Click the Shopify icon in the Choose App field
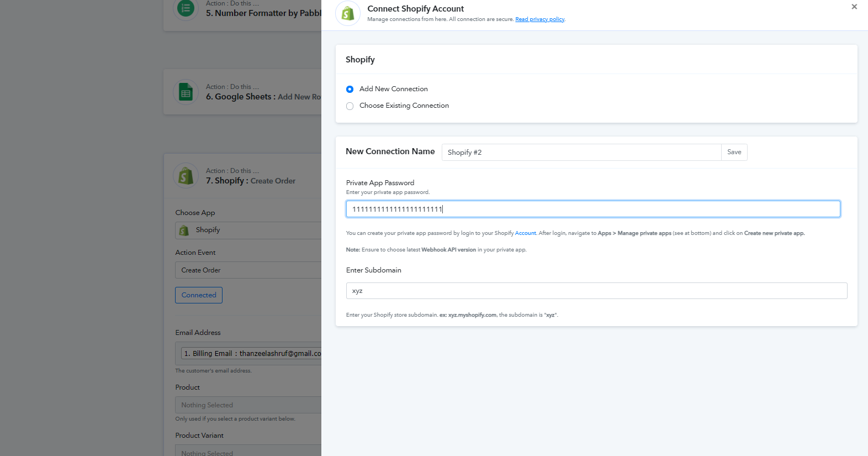 tap(184, 230)
